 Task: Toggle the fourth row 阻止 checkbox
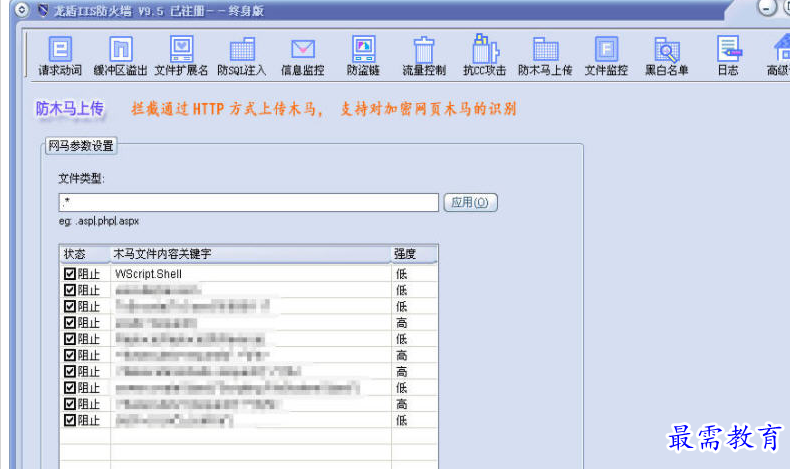(70, 322)
